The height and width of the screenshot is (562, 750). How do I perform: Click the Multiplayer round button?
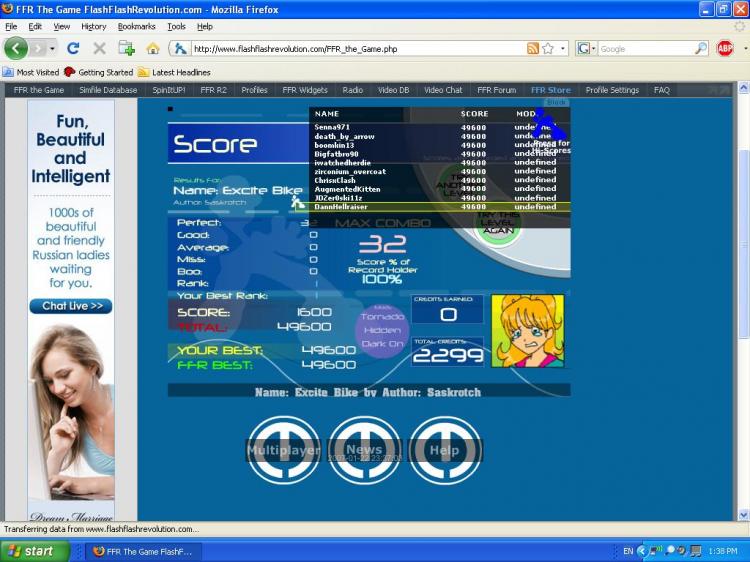(283, 450)
